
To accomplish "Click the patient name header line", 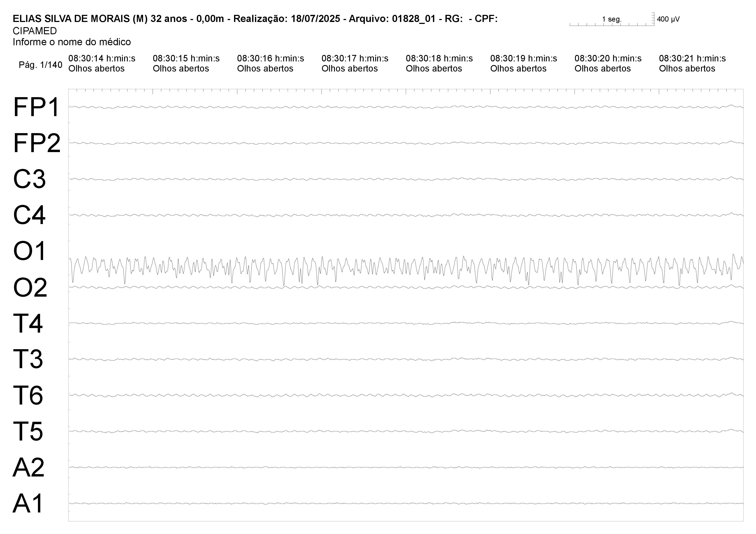I will 255,19.
